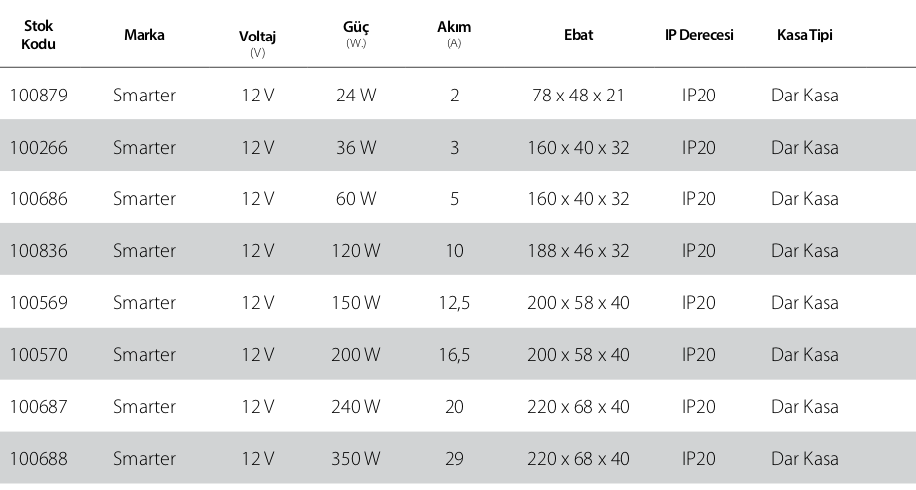916x490 pixels.
Task: Click the 350 W power cell
Action: coord(356,458)
